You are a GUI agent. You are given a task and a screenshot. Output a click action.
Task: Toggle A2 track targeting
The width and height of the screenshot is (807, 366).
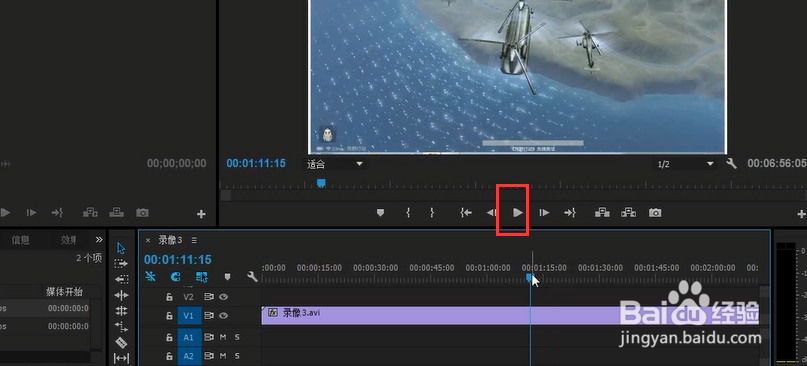pyautogui.click(x=189, y=356)
